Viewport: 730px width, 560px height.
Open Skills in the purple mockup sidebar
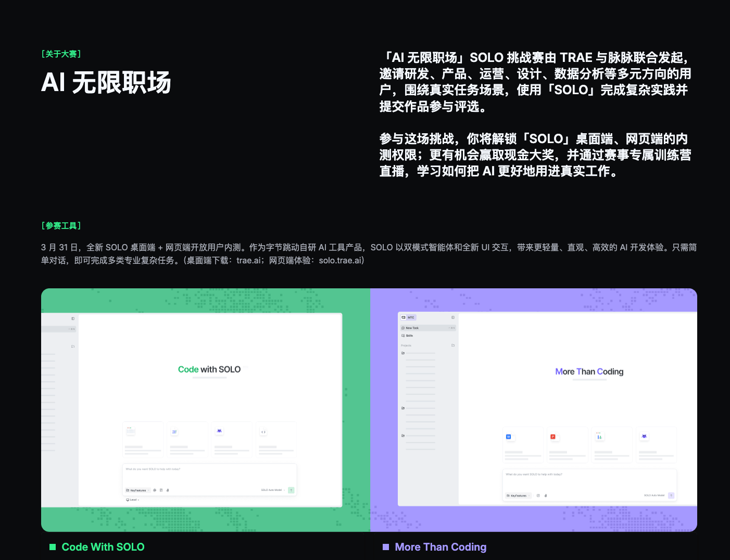point(407,336)
